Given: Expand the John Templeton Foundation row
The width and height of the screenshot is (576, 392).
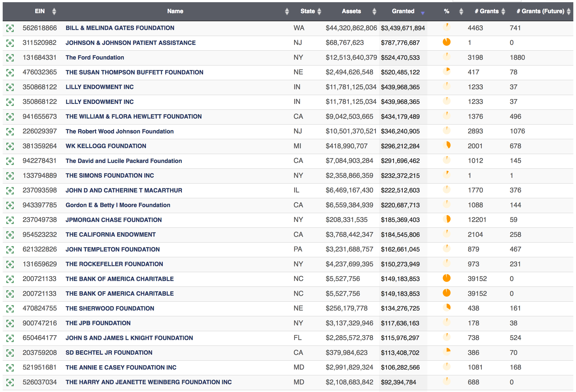Looking at the screenshot, I should tap(10, 250).
